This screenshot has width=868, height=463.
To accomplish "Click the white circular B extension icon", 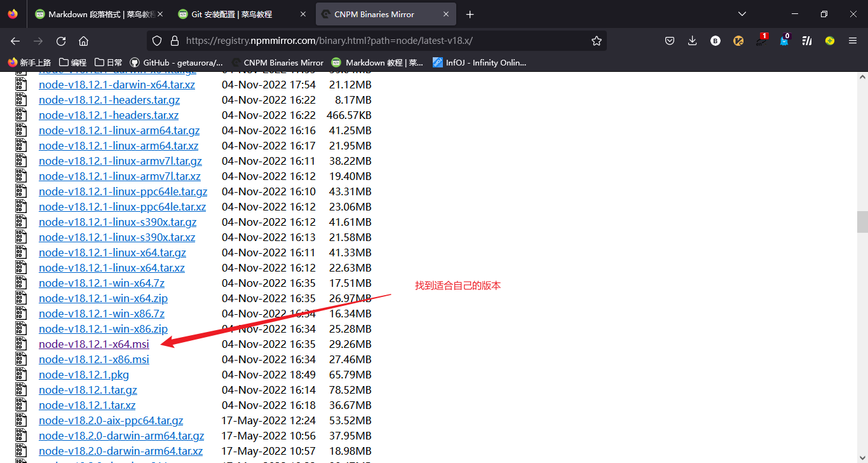I will pos(715,41).
